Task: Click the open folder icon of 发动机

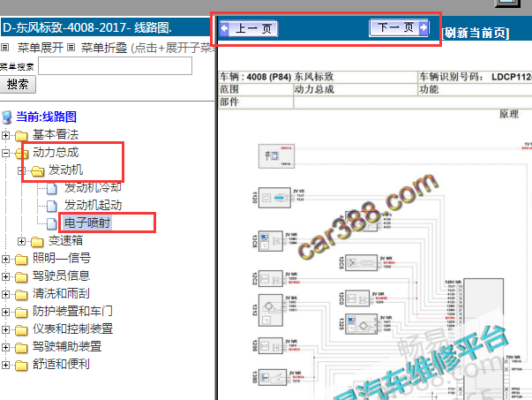Action: click(x=37, y=171)
